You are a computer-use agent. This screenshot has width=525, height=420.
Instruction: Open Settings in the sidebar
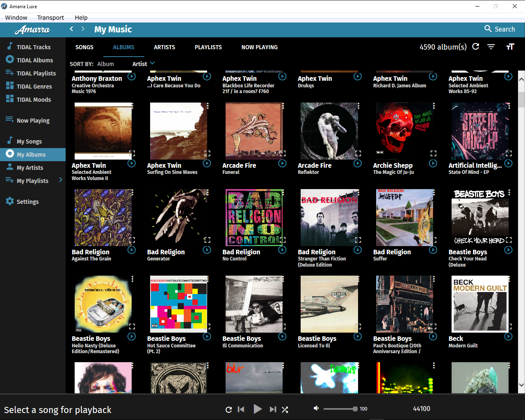click(x=27, y=201)
